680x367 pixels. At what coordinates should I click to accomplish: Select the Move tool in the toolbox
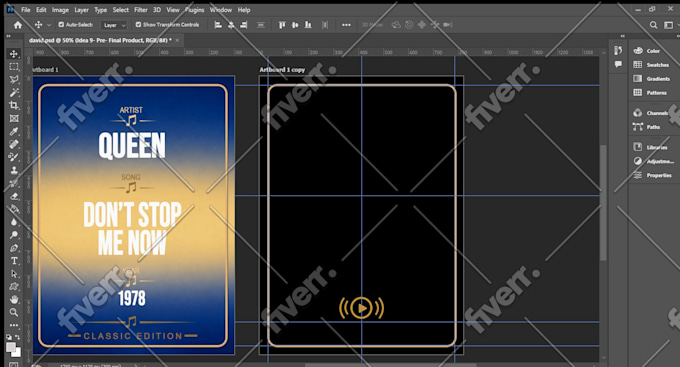tap(14, 53)
